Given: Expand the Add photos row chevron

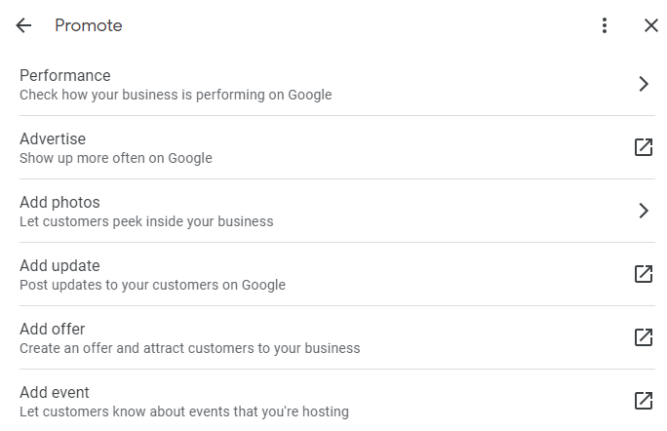Looking at the screenshot, I should (x=644, y=210).
